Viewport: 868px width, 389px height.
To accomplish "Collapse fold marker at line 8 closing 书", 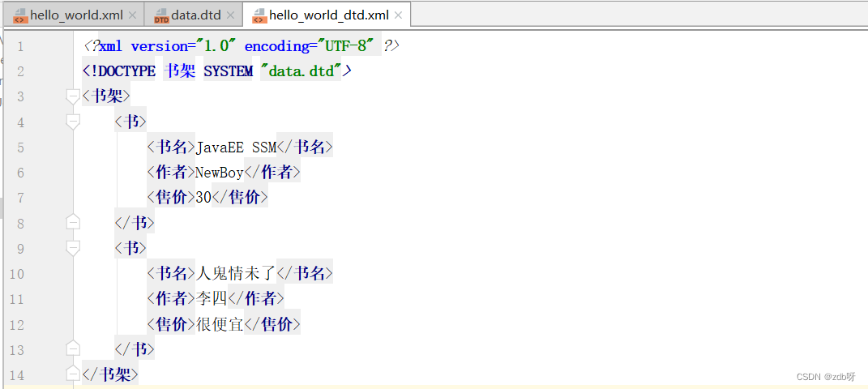I will pos(72,222).
